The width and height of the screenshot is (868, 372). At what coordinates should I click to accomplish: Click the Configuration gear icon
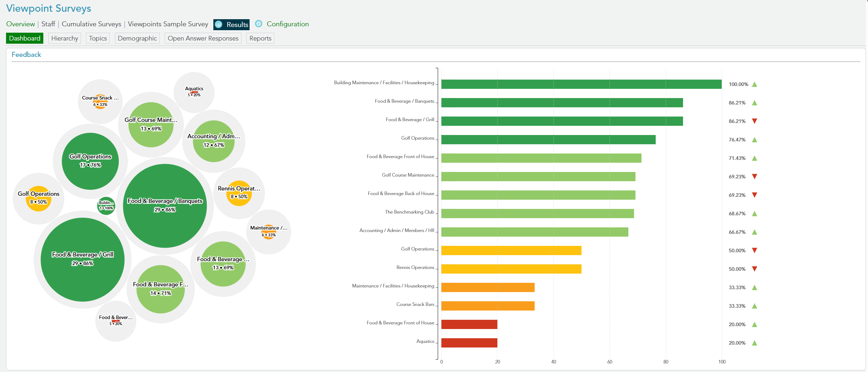[259, 24]
